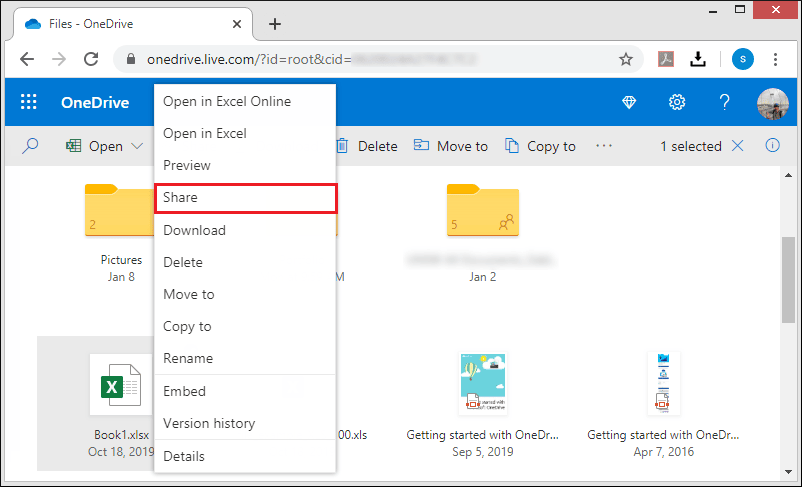802x487 pixels.
Task: Clear the selection with the X
Action: point(738,146)
